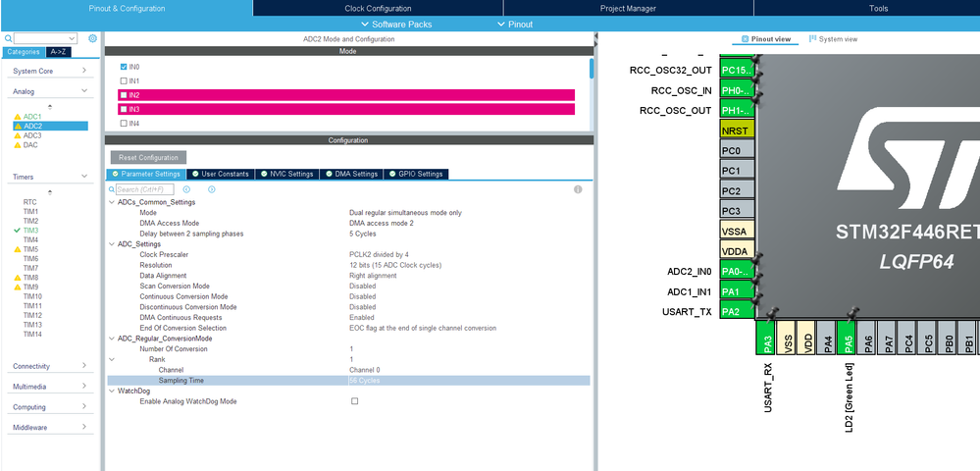Viewport: 980px width, 471px height.
Task: Click the Resolution value 12 bits
Action: click(x=395, y=265)
